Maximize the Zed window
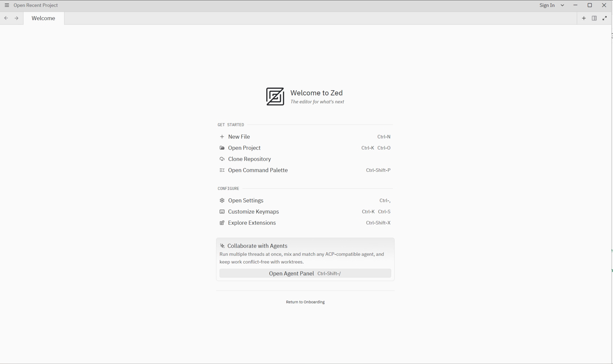613x364 pixels. (x=590, y=5)
